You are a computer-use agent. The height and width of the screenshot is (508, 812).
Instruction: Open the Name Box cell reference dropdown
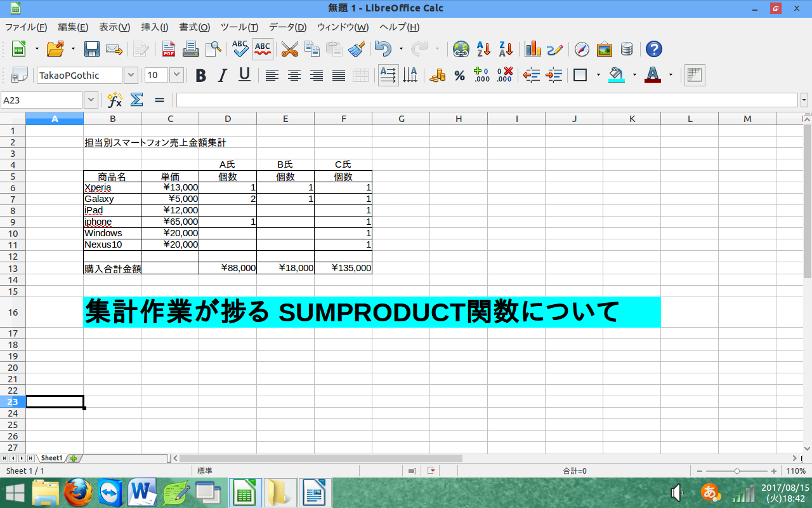pos(91,100)
